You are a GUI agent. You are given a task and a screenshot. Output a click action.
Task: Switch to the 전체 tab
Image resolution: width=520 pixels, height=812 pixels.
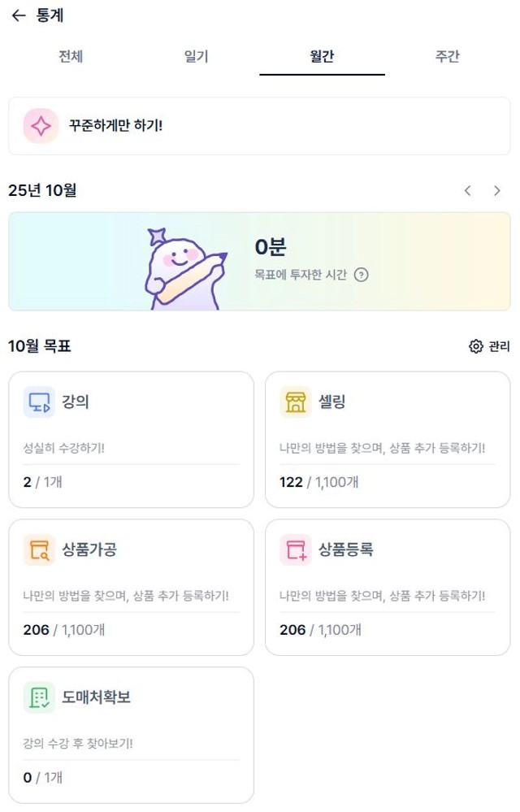point(71,57)
